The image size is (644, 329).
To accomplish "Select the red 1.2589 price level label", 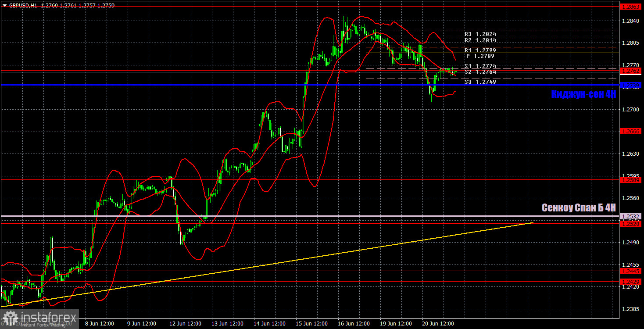I will point(631,180).
